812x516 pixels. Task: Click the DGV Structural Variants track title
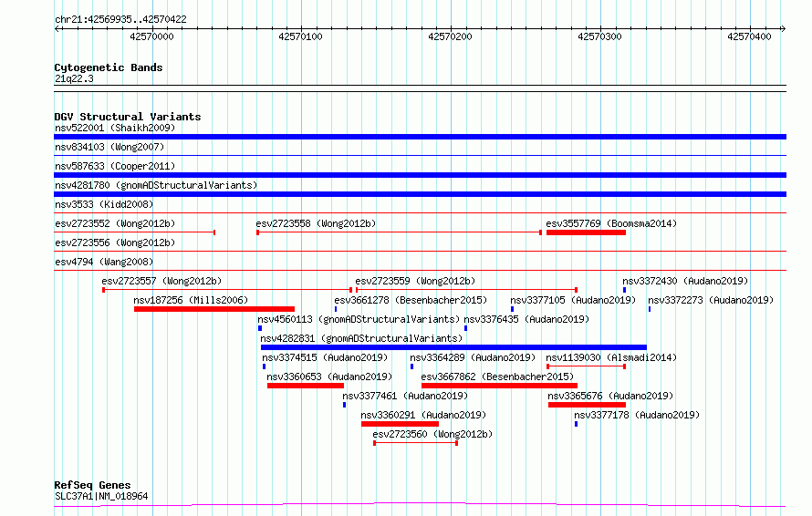click(x=128, y=117)
